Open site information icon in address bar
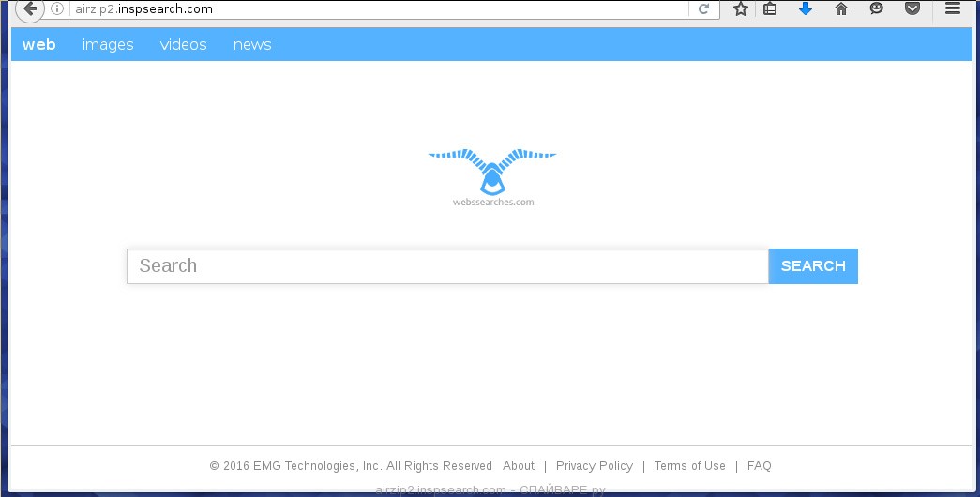 coord(57,8)
